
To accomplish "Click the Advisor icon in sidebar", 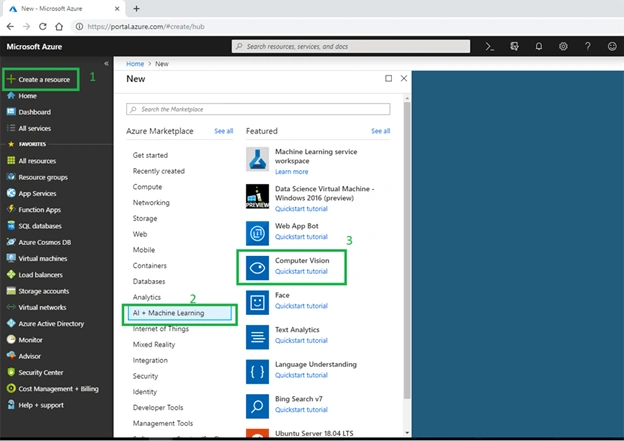I will [11, 356].
